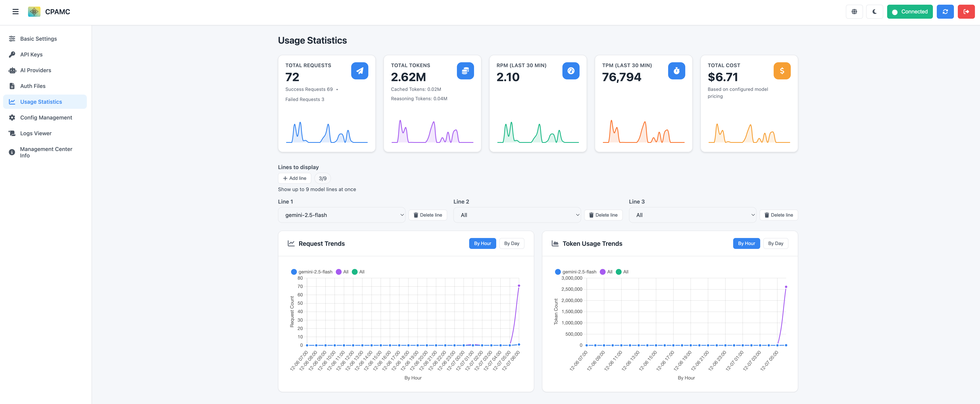Open the Line 1 gemini-2.5-flash dropdown
This screenshot has width=980, height=404.
341,215
